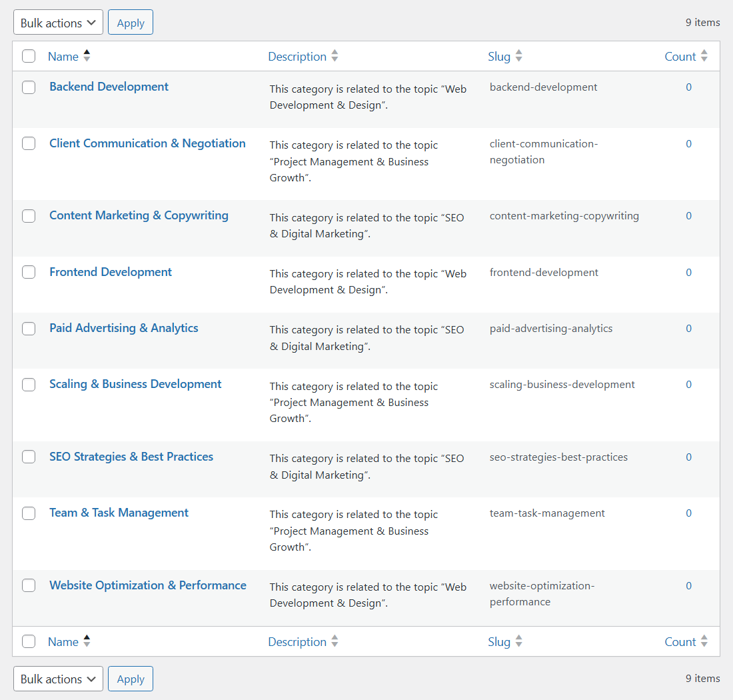Open Backend Development category
Viewport: 733px width, 700px height.
(109, 87)
